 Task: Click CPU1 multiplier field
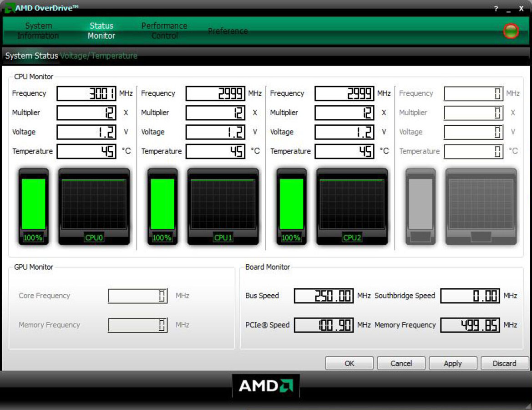coord(215,113)
